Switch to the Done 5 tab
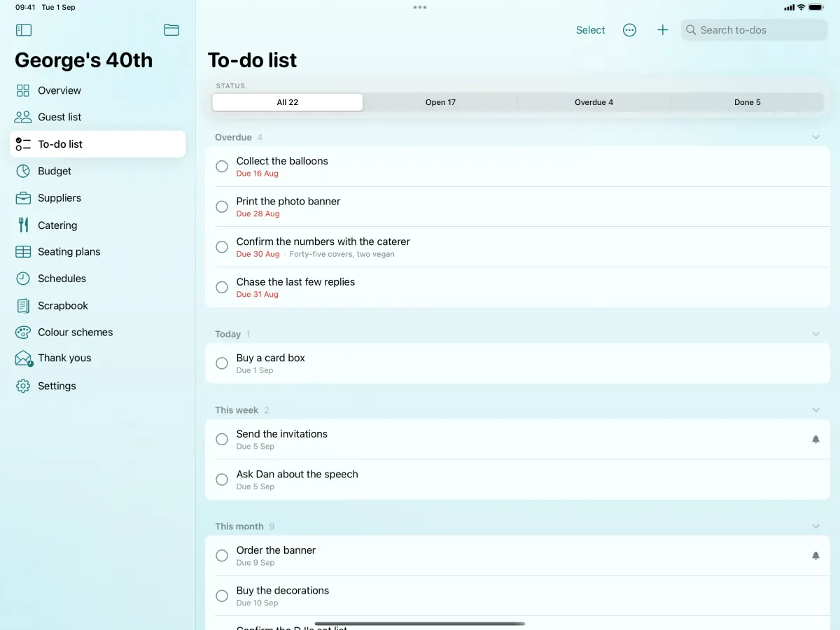The height and width of the screenshot is (630, 840). pyautogui.click(x=747, y=102)
